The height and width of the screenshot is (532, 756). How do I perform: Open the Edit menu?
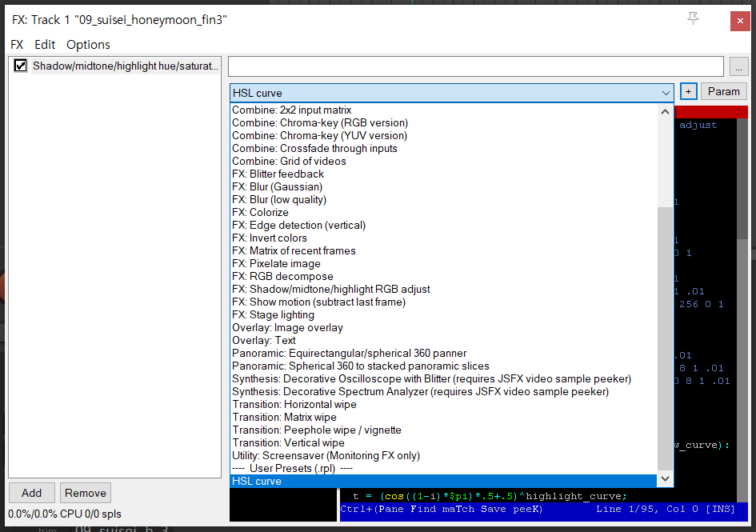(45, 45)
